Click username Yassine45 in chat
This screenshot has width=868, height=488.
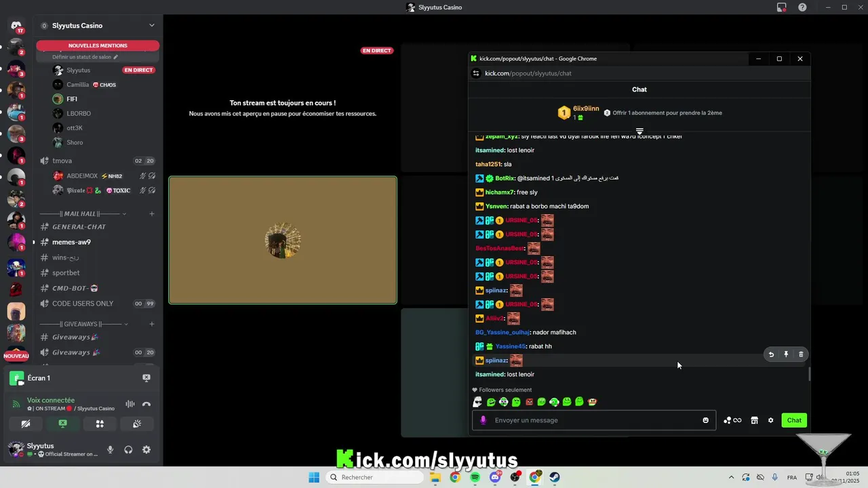pos(511,346)
